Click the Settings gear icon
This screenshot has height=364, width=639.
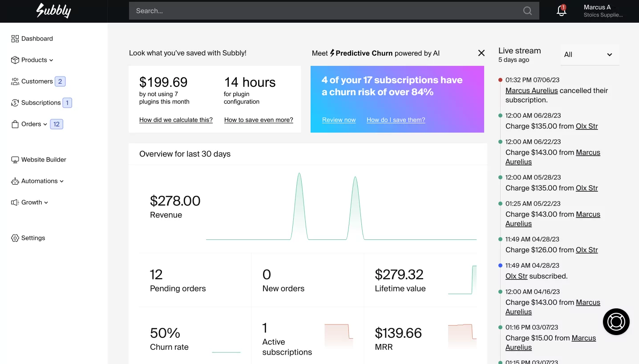click(x=15, y=238)
